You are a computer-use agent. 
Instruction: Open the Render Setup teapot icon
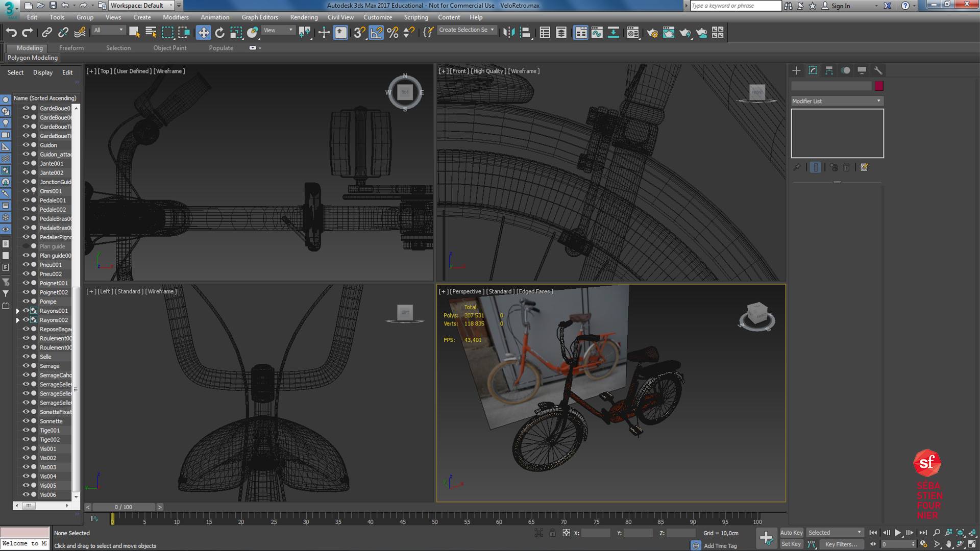tap(652, 33)
